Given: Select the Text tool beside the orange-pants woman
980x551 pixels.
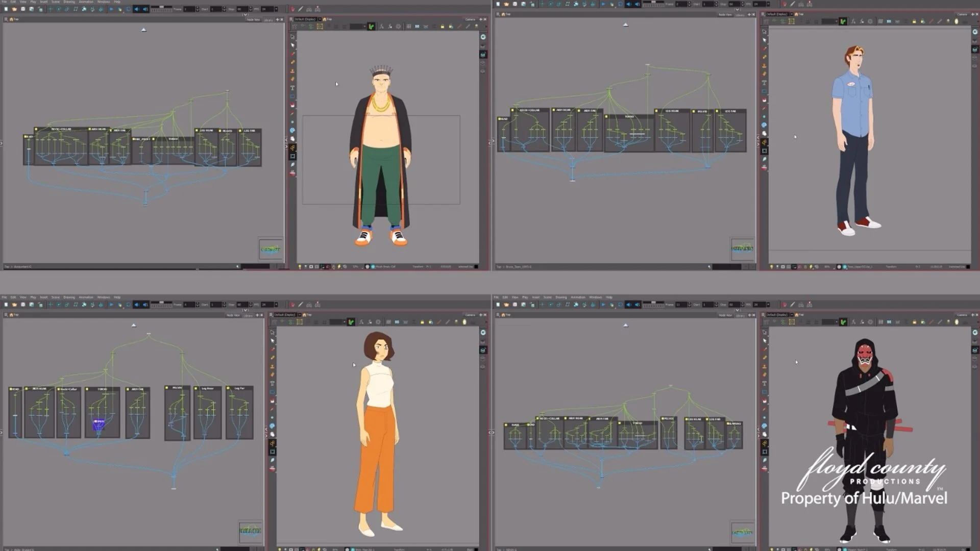Looking at the screenshot, I should 272,384.
